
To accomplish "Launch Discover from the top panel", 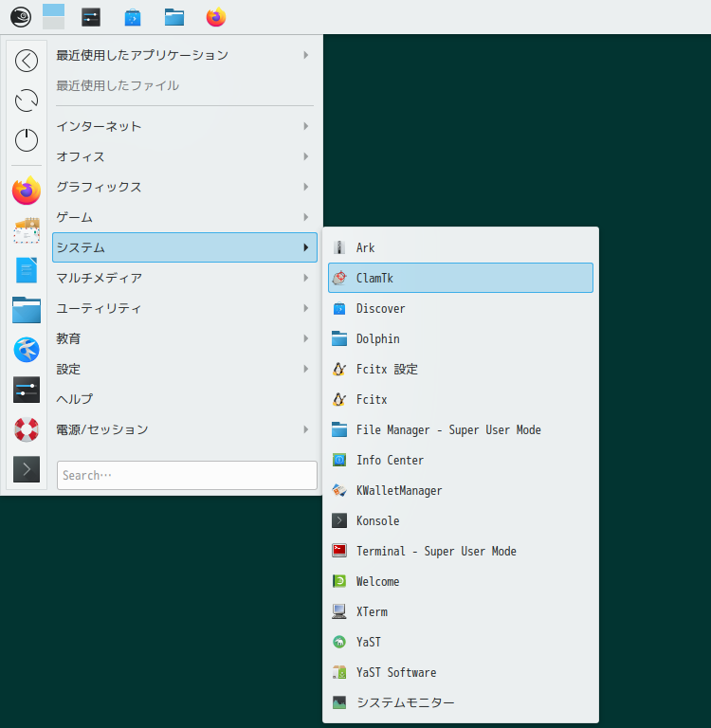I will (x=133, y=18).
